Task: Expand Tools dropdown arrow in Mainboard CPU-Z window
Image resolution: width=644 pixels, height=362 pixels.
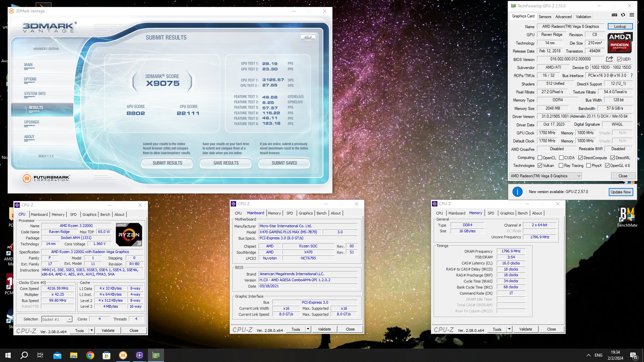Action: (308, 329)
